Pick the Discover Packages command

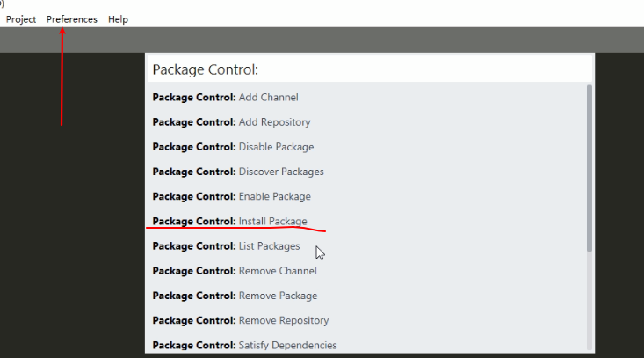coord(238,172)
